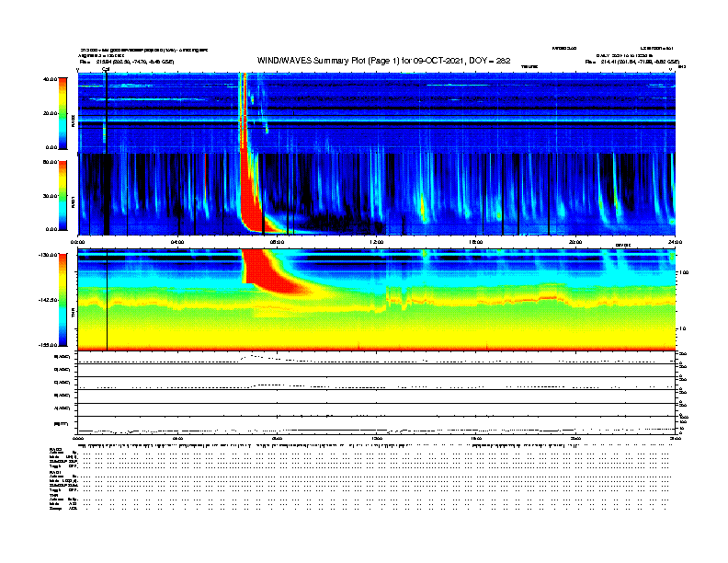Click the Cal marker above RAD2 panel
This screenshot has width=728, height=563.
(x=106, y=70)
